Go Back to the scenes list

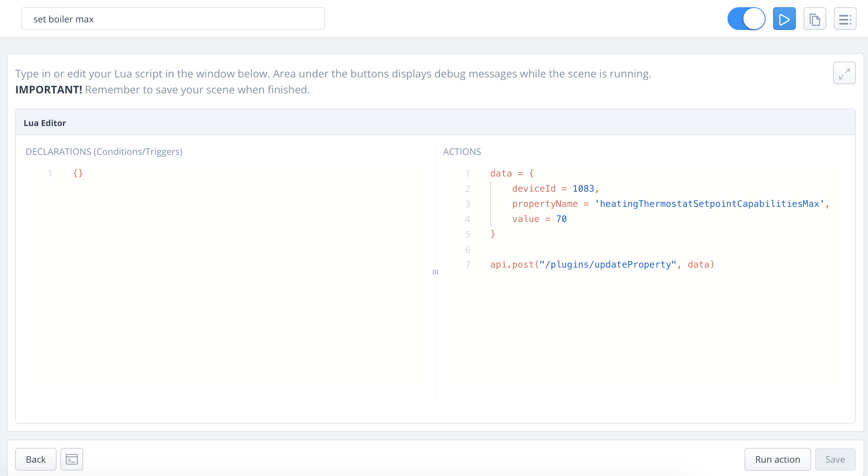tap(36, 459)
